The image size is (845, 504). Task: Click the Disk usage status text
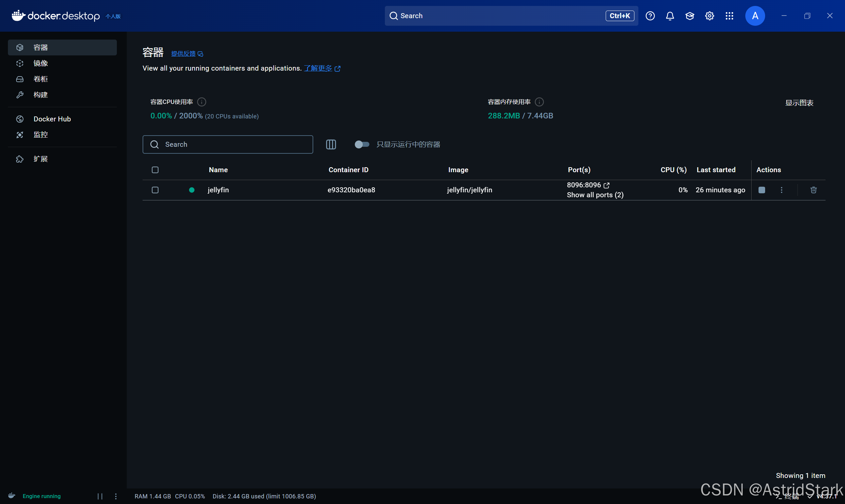tap(264, 496)
